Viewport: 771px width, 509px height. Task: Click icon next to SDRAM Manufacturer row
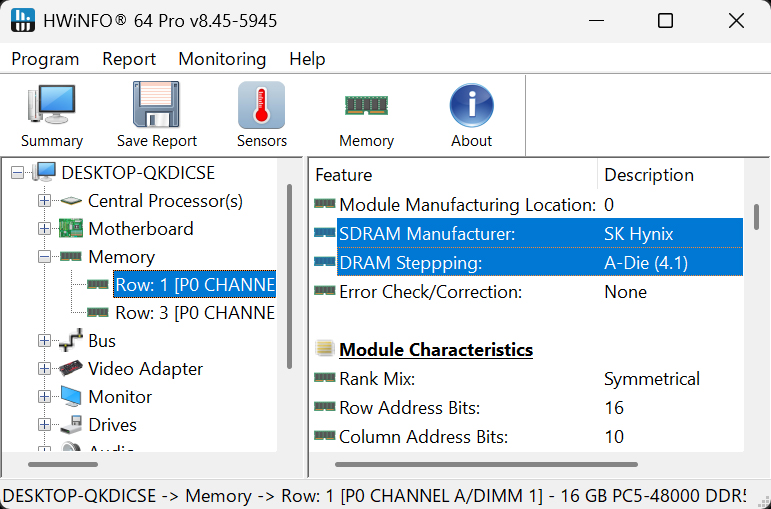325,232
